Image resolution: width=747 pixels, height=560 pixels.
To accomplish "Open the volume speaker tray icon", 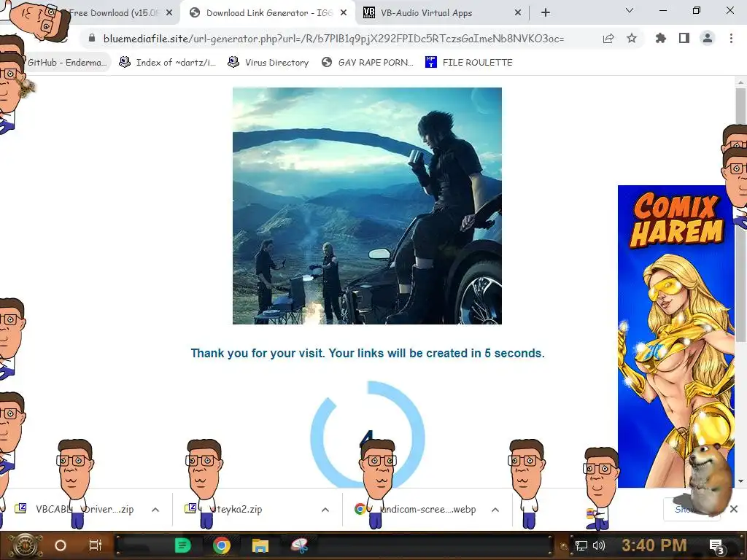I will click(x=599, y=545).
